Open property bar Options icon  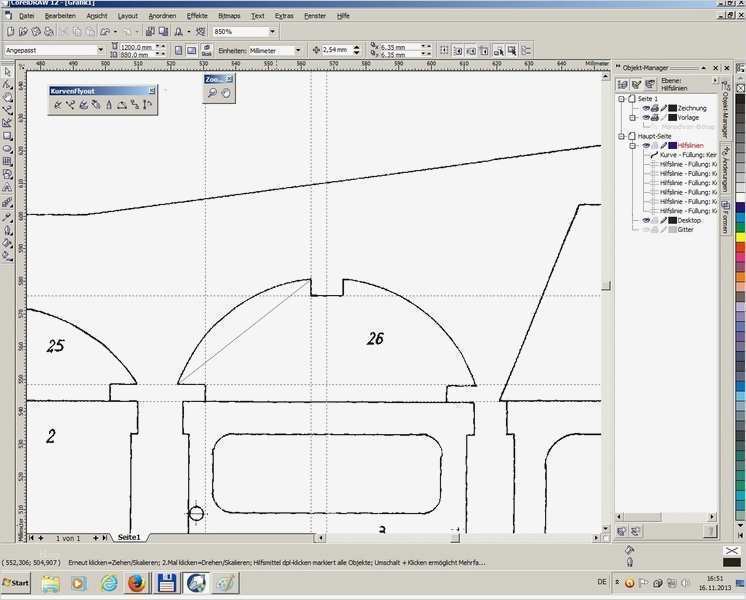point(526,50)
